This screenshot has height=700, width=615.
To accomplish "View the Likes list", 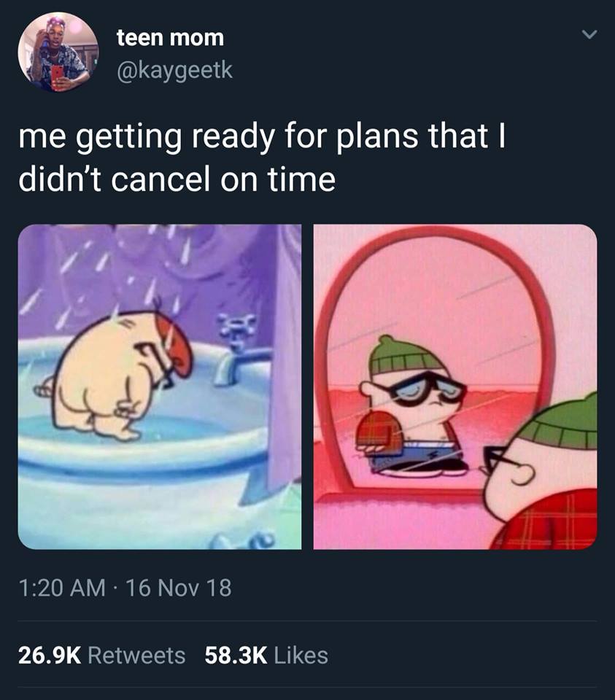I will pos(266,656).
